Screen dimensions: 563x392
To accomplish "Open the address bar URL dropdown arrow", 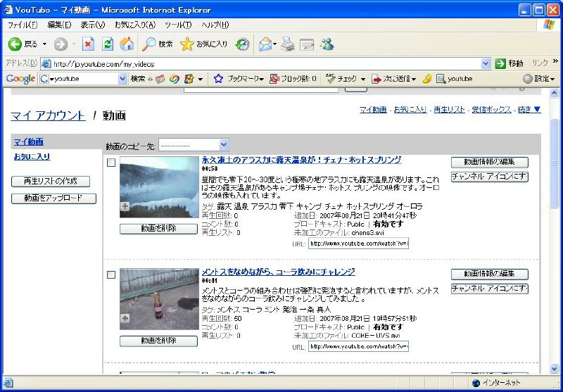I will [x=486, y=63].
